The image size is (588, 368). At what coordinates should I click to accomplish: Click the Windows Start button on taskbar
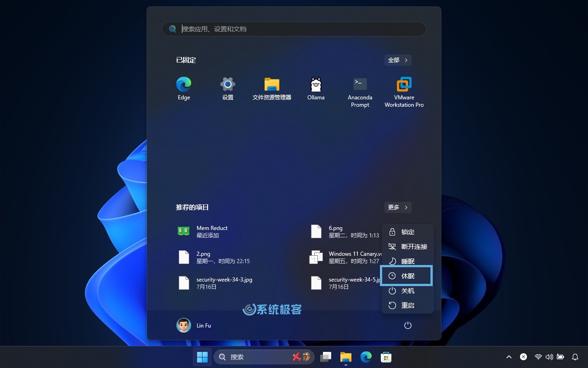tap(202, 357)
